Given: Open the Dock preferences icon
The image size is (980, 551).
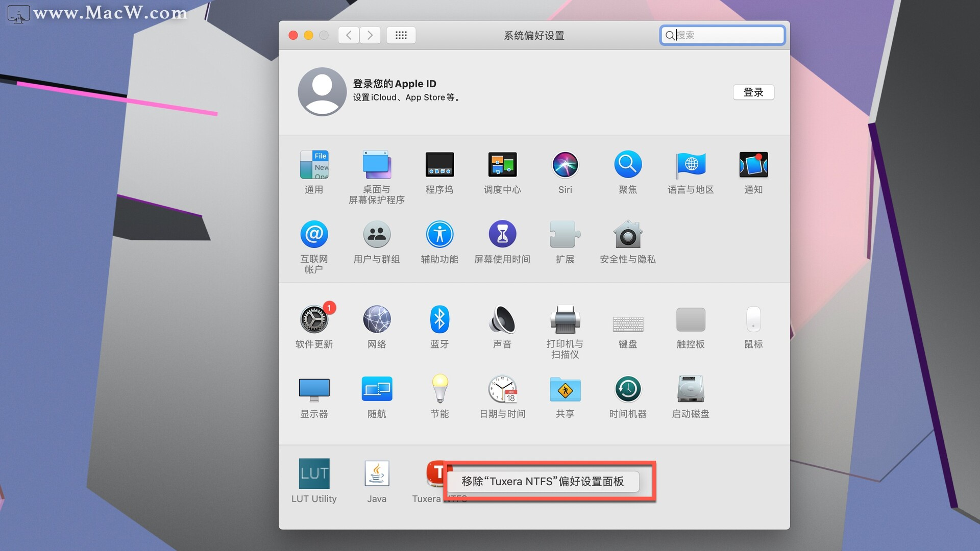Looking at the screenshot, I should 439,165.
